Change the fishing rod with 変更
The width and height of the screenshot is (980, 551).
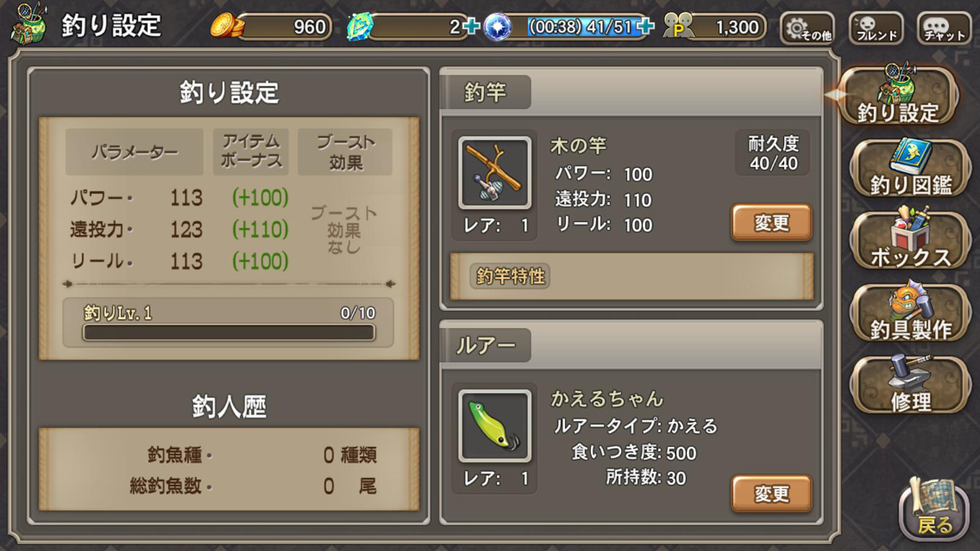pyautogui.click(x=772, y=223)
